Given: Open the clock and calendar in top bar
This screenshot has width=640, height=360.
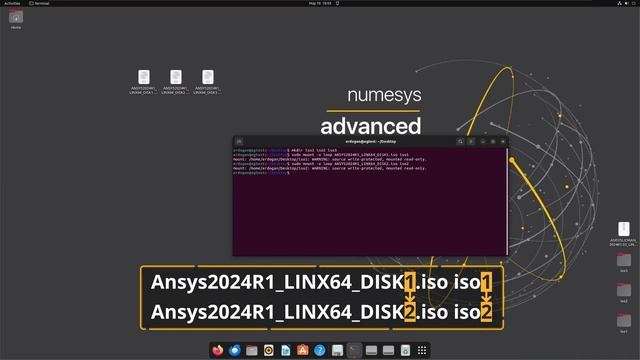Looking at the screenshot, I should coord(320,3).
